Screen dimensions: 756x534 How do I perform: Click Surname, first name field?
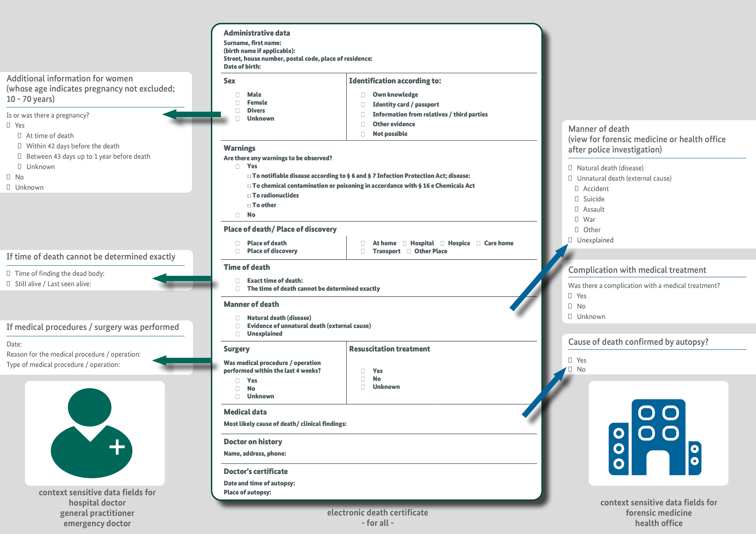[x=253, y=43]
